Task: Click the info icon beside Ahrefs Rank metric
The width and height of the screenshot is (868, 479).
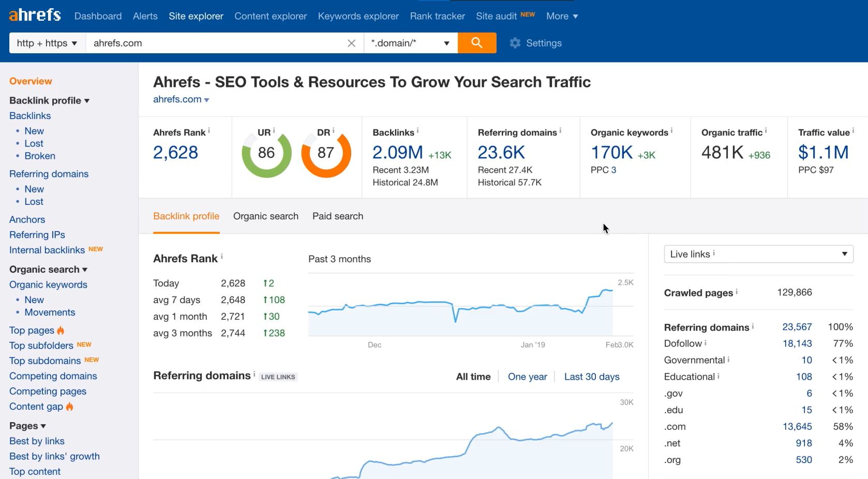Action: (x=209, y=131)
